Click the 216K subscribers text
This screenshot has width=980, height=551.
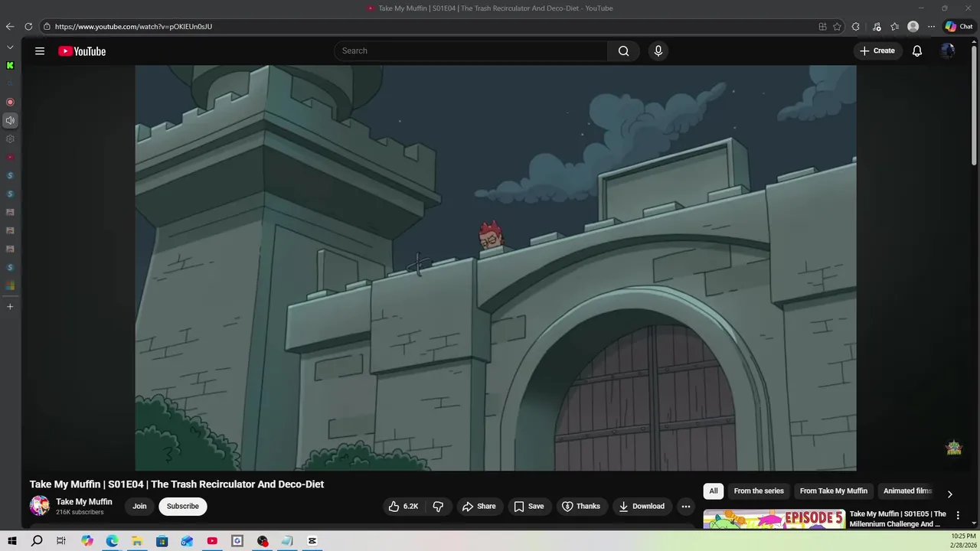pyautogui.click(x=80, y=512)
